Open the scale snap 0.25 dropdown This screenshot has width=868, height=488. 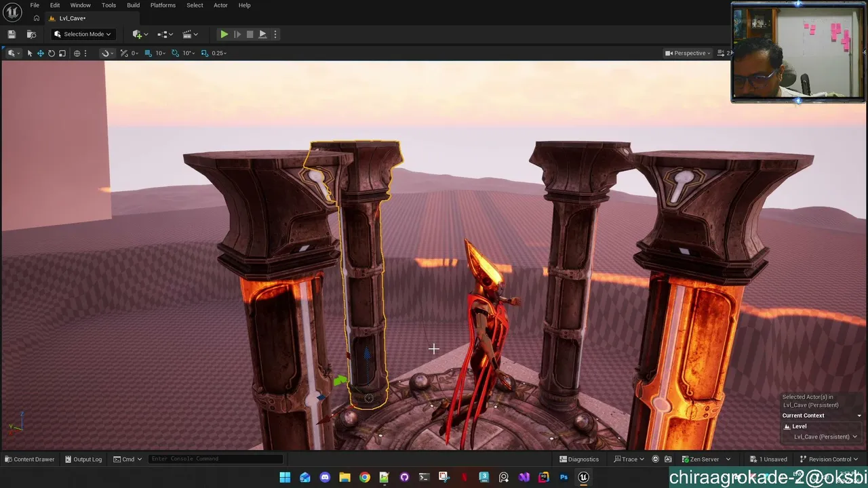click(219, 53)
